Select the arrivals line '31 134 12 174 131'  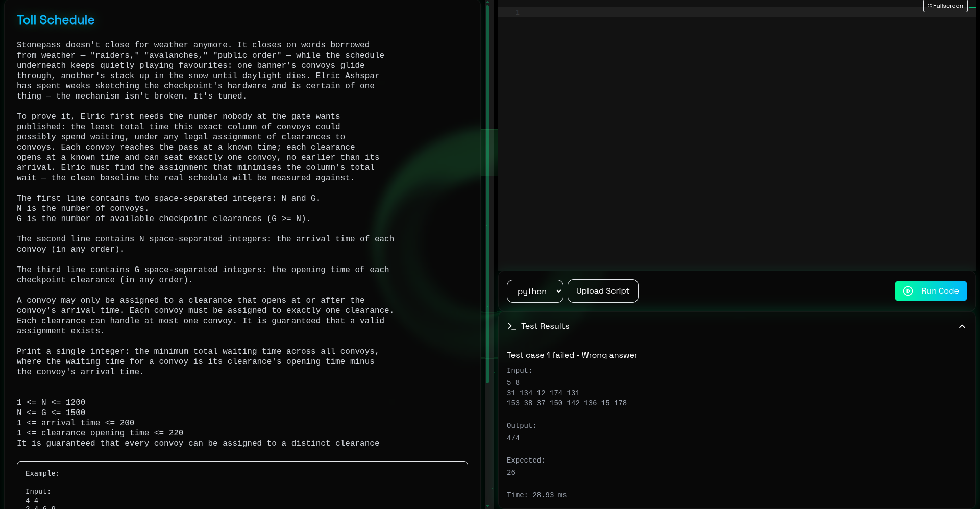tap(543, 393)
